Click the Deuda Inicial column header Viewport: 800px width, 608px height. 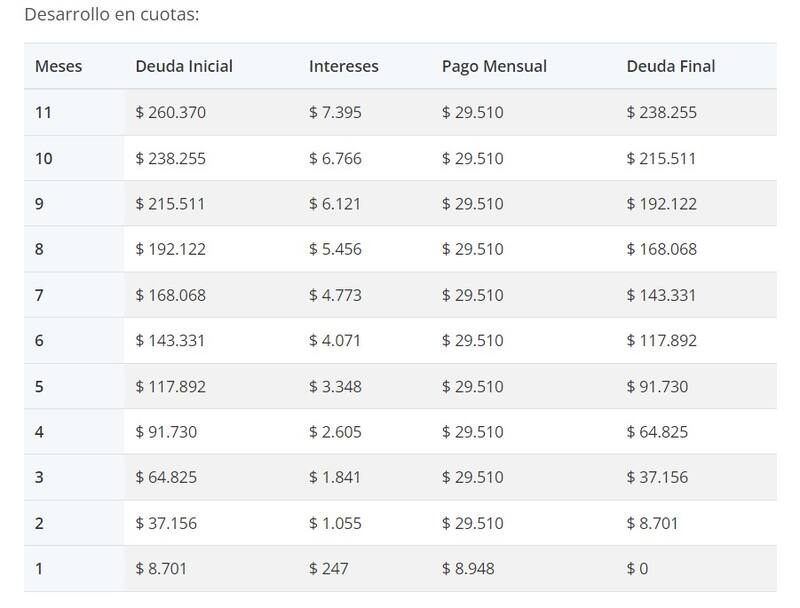(184, 67)
